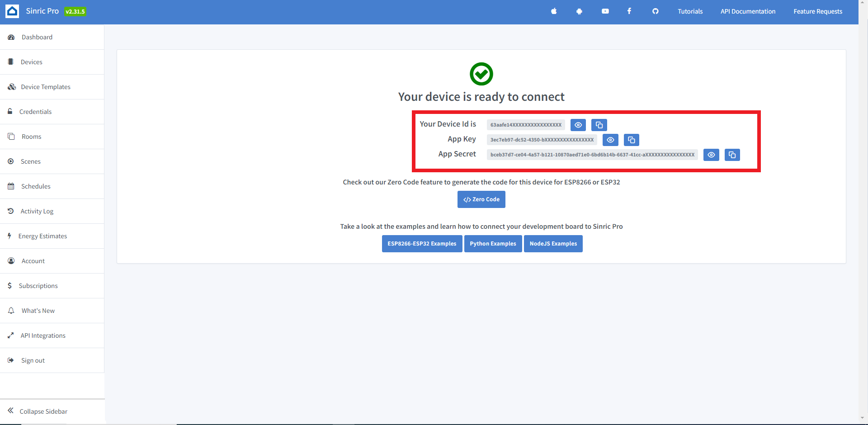Open the GitHub repository icon
Viewport: 868px width, 425px height.
pos(656,11)
